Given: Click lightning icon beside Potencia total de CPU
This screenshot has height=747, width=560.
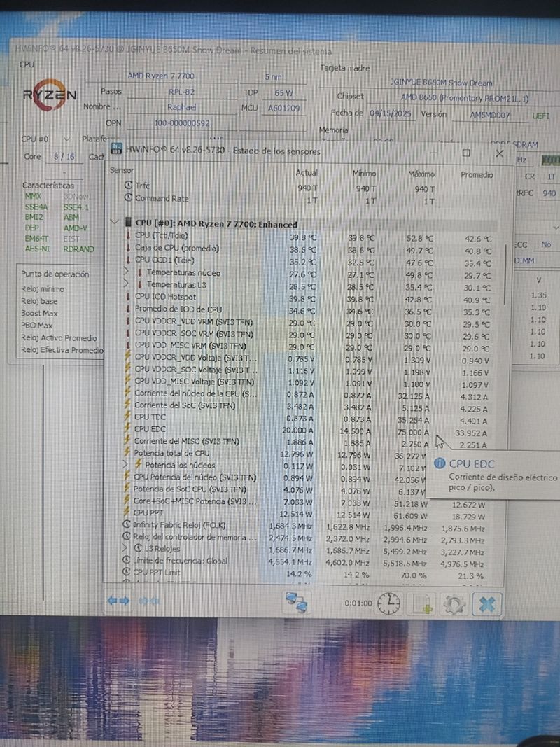Looking at the screenshot, I should pos(127,452).
